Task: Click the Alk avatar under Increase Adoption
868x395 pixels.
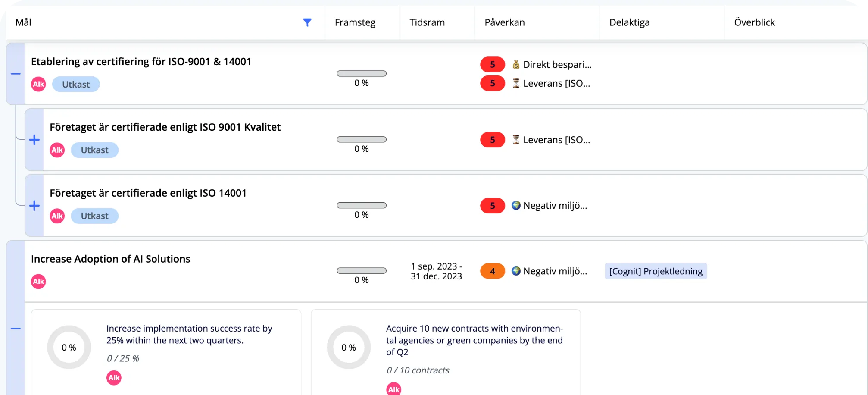Action: (39, 282)
